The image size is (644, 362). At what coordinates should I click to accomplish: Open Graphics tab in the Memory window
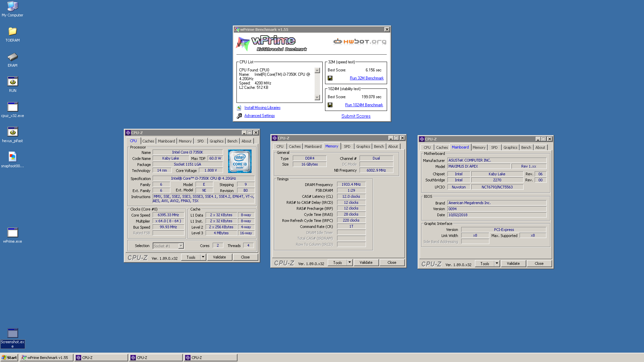363,146
